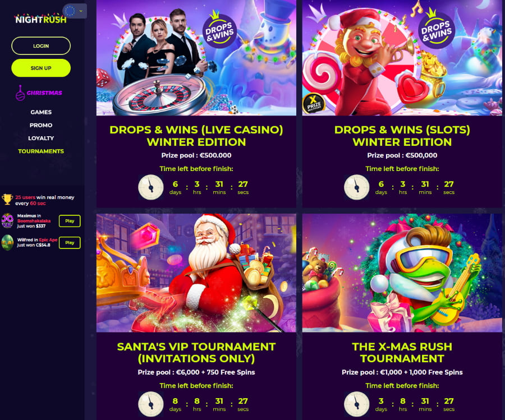The image size is (505, 420).
Task: Open the EU flag language dropdown
Action: point(75,11)
